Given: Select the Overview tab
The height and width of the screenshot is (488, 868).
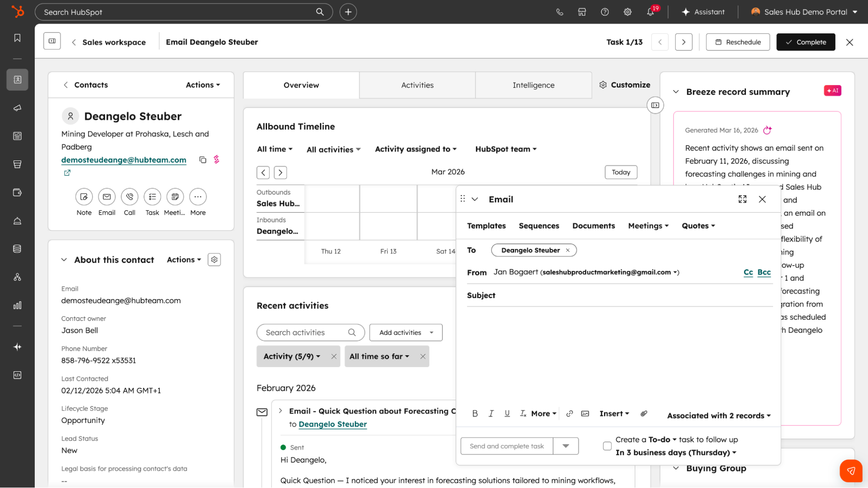Looking at the screenshot, I should (x=301, y=85).
